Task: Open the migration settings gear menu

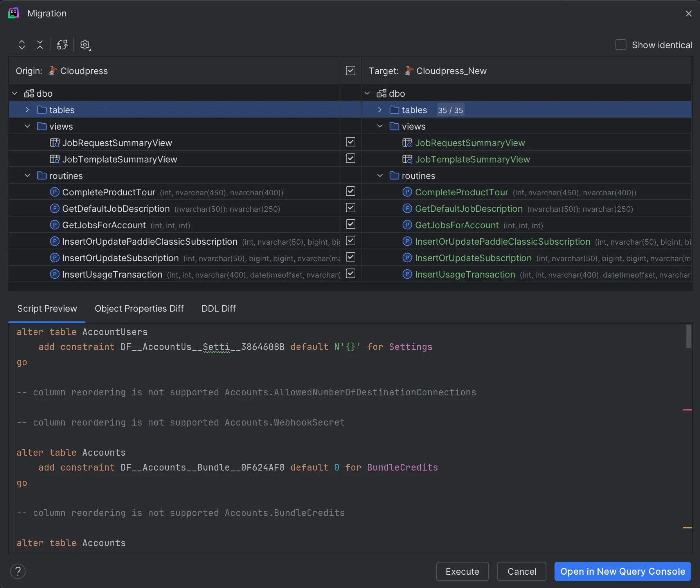Action: pos(85,45)
